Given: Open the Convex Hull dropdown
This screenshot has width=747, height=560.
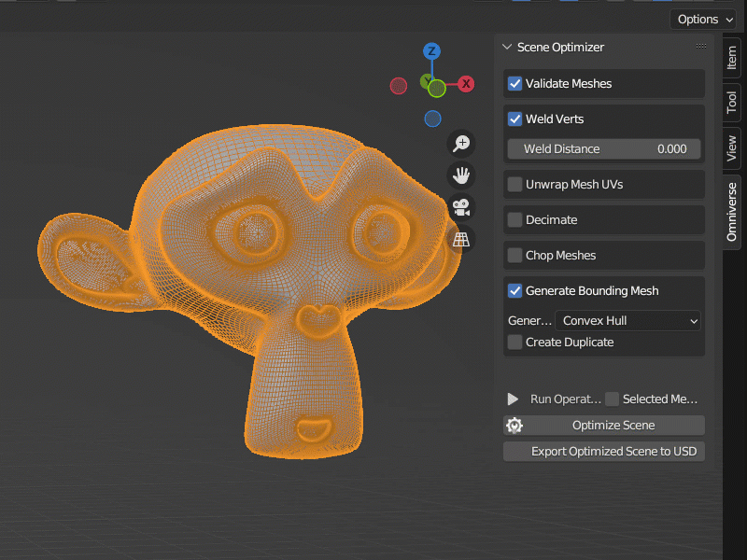Looking at the screenshot, I should point(628,321).
